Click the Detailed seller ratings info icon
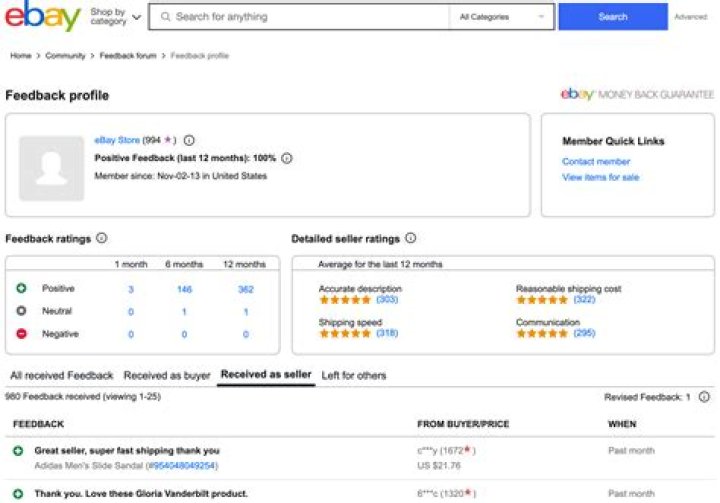 coord(411,239)
